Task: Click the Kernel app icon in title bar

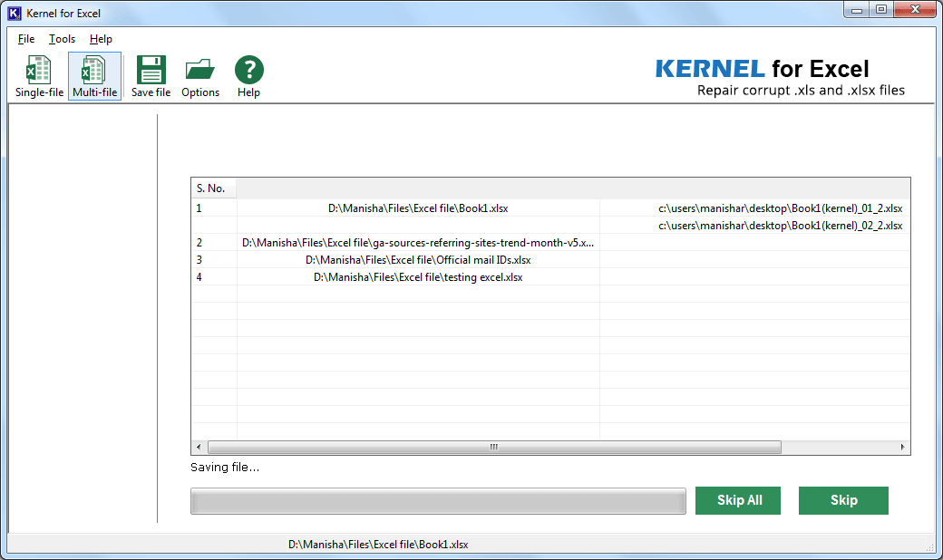Action: point(15,14)
